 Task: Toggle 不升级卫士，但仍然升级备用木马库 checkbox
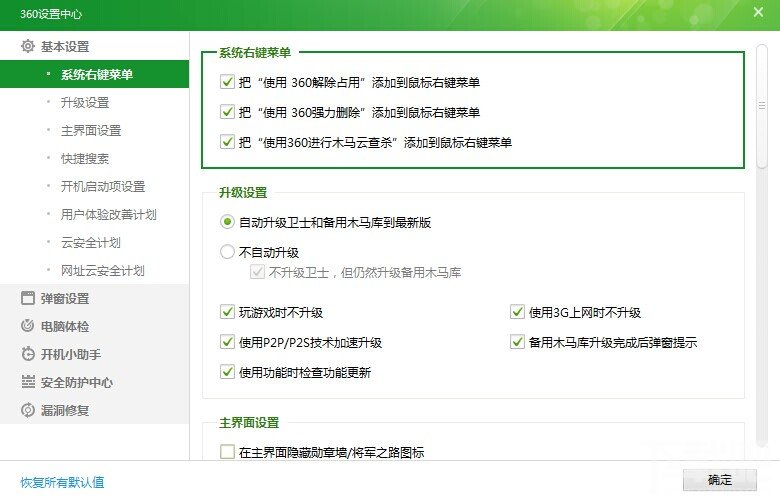(257, 272)
